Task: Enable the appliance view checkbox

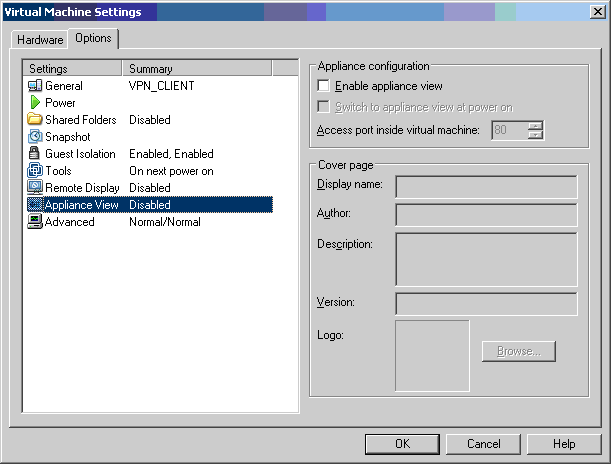Action: tap(323, 87)
